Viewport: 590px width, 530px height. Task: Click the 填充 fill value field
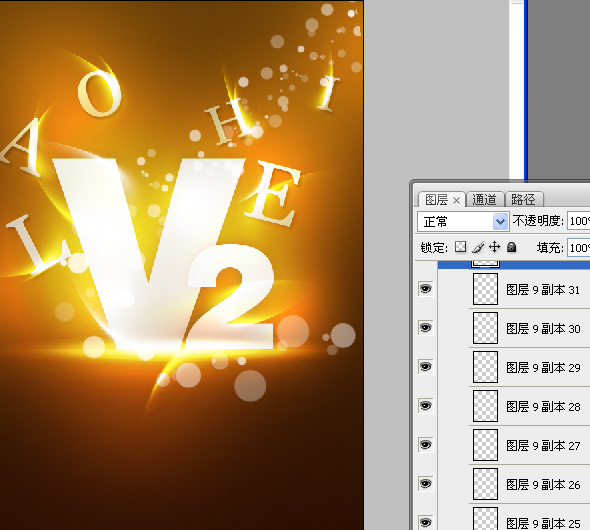tap(579, 248)
